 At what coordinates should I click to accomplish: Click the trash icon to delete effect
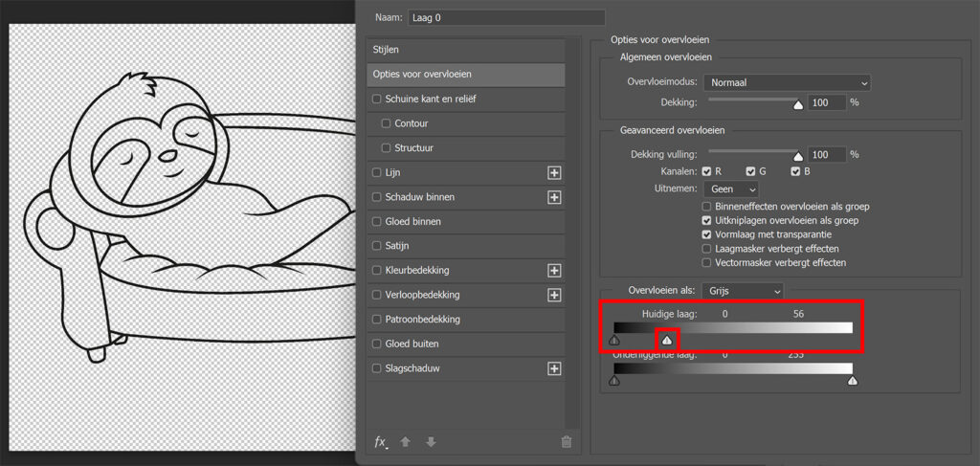click(x=566, y=442)
